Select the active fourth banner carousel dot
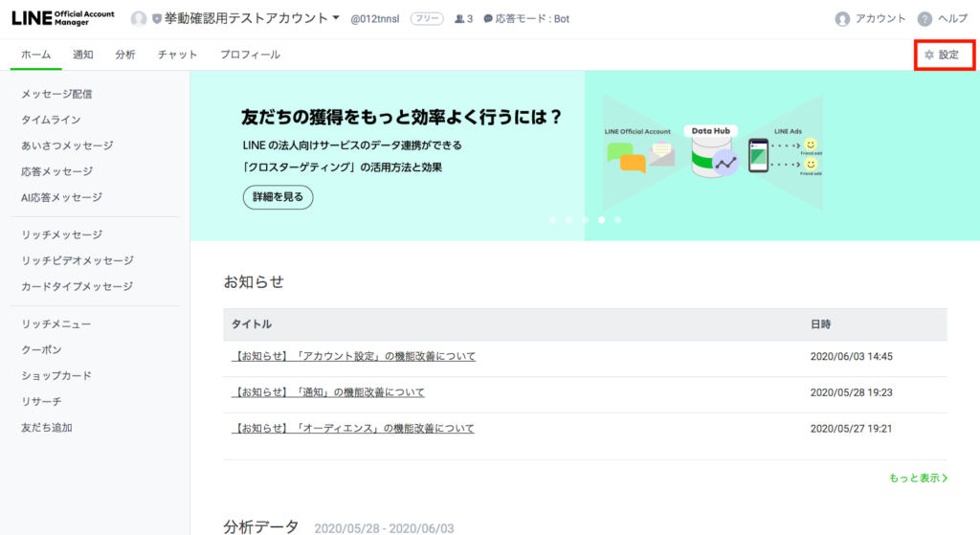The width and height of the screenshot is (980, 535). pos(601,220)
